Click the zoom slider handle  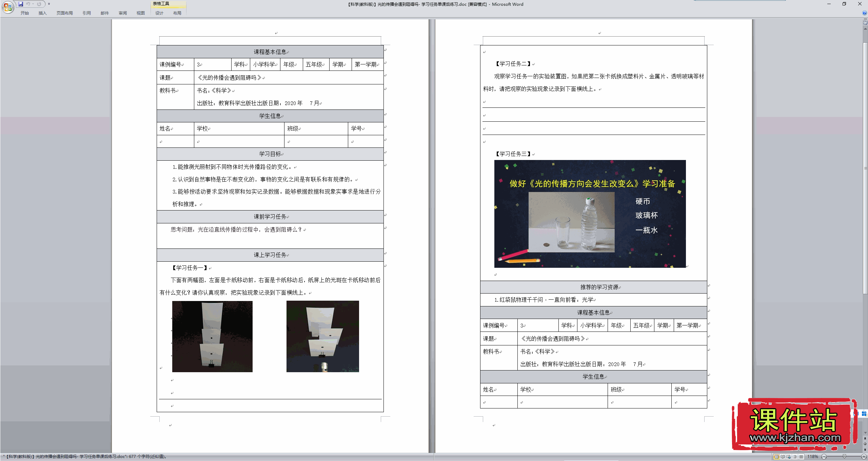click(x=844, y=457)
